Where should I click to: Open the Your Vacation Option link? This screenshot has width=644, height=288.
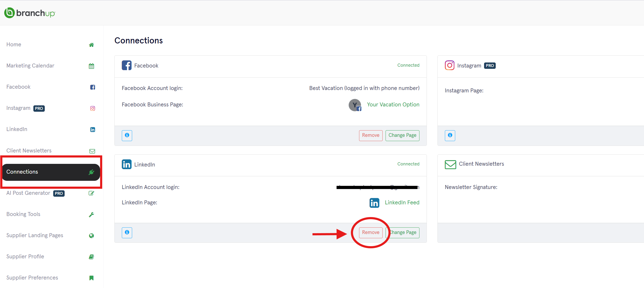[393, 105]
